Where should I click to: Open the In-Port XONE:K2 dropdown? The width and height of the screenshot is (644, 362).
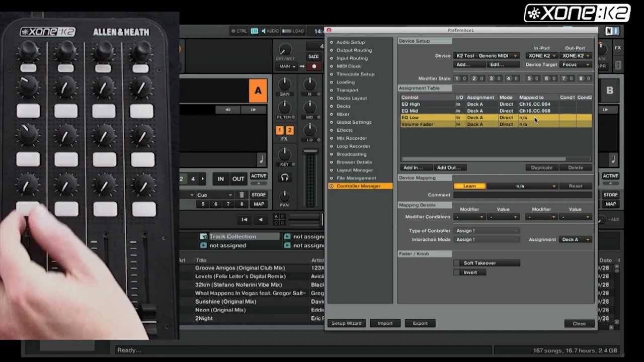[x=541, y=56]
